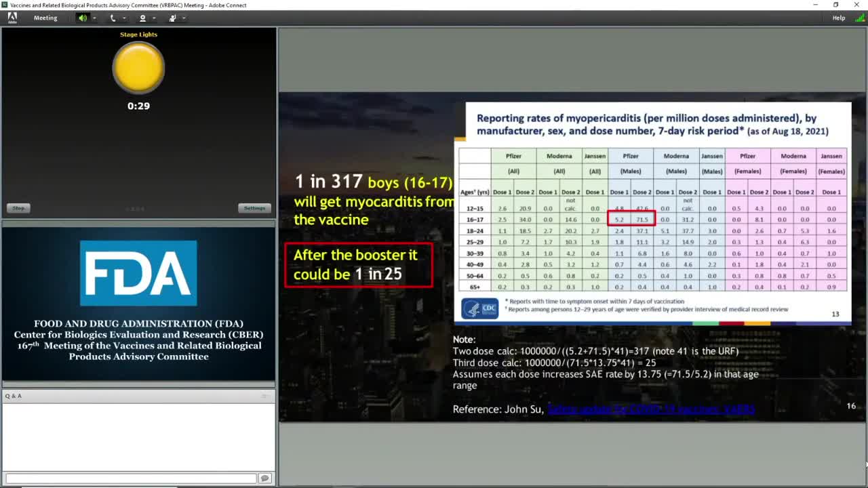Viewport: 868px width, 488px height.
Task: Click the green connection status bars icon
Action: pyautogui.click(x=860, y=18)
